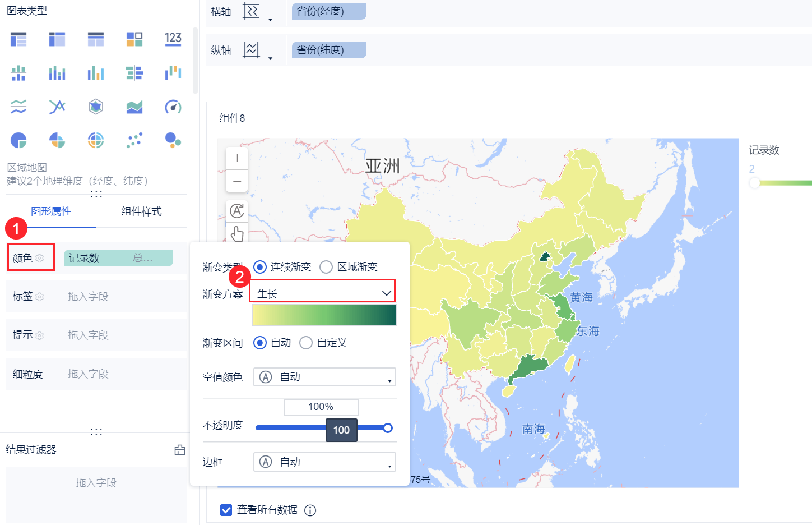Pick the gauge dashboard chart icon
The image size is (812, 525).
173,107
